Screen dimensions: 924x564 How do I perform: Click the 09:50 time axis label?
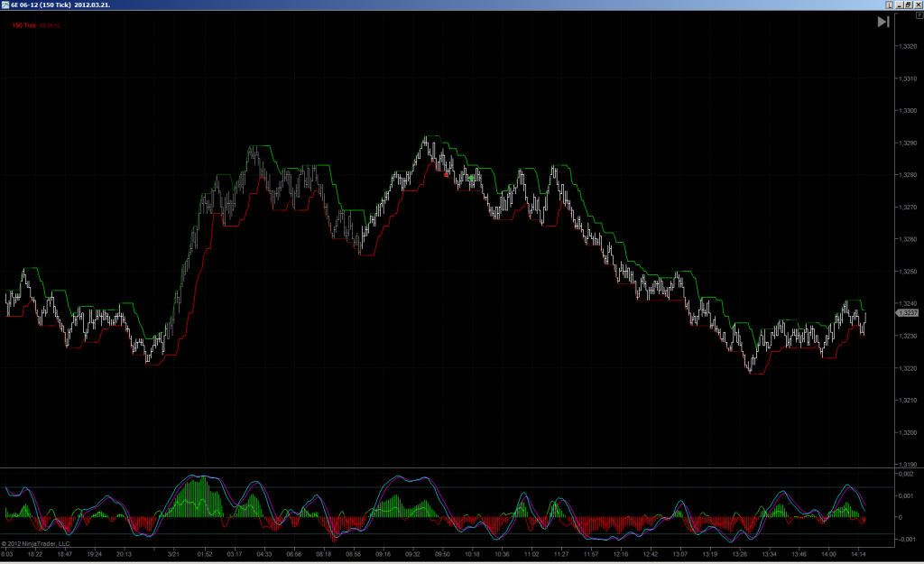[442, 554]
